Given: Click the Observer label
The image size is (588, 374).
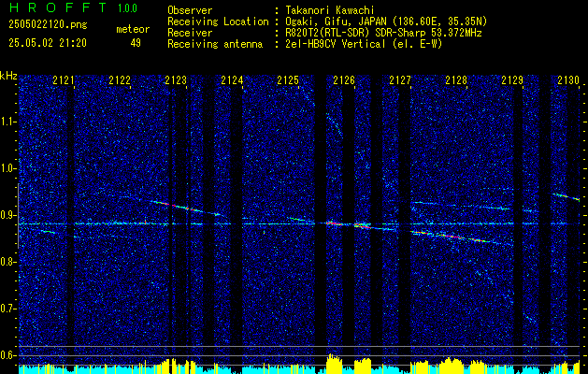Looking at the screenshot, I should (x=190, y=11).
